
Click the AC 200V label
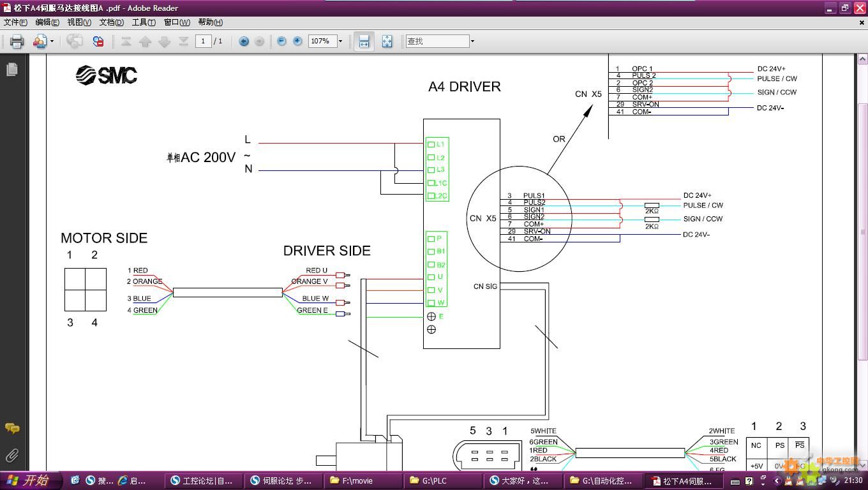[x=208, y=157]
